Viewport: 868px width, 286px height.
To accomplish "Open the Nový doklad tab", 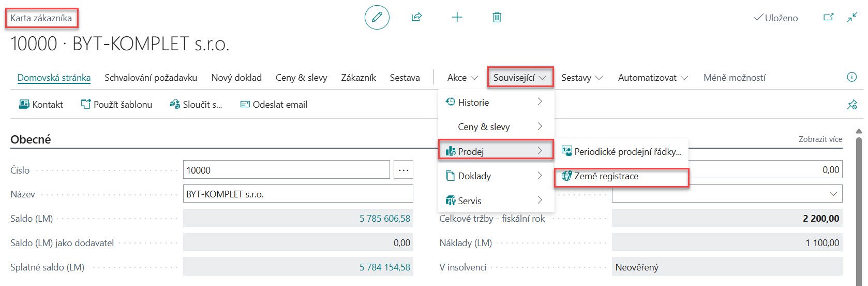I will click(236, 78).
